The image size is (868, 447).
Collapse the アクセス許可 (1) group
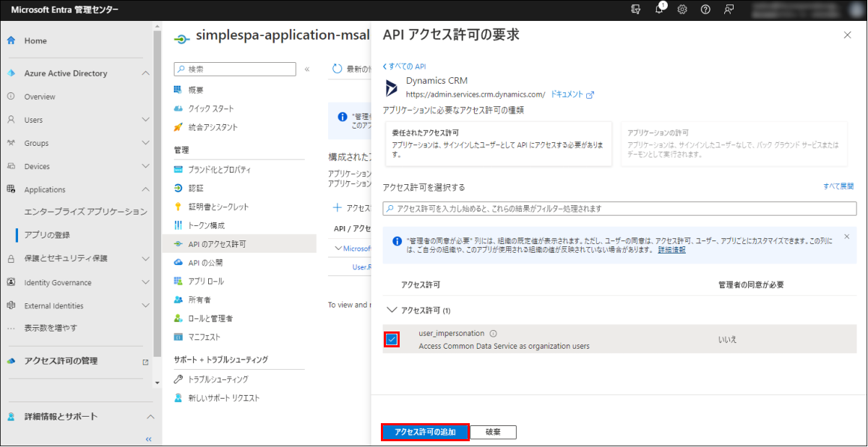pyautogui.click(x=392, y=310)
